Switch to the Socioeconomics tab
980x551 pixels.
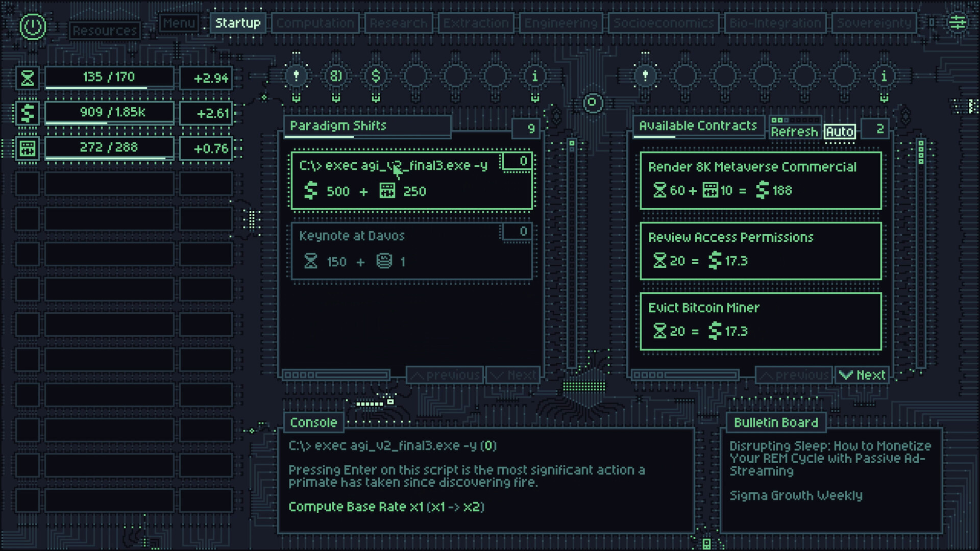click(x=664, y=23)
